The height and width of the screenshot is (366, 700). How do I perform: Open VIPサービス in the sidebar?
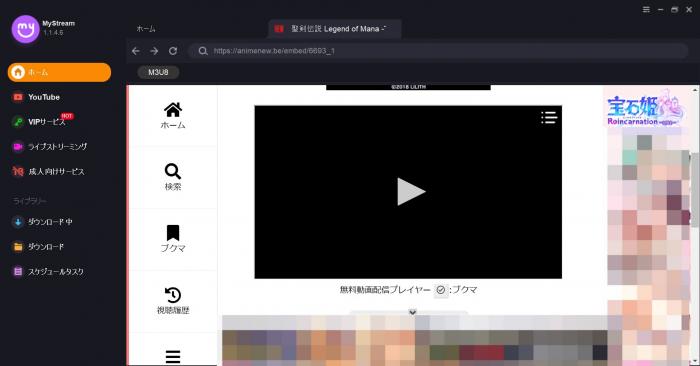(43, 121)
